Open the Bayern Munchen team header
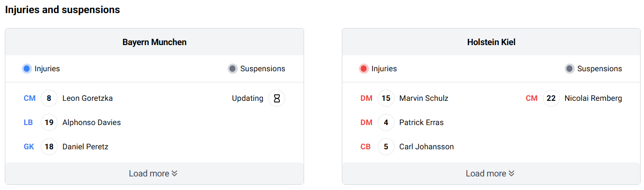The height and width of the screenshot is (190, 644). 154,42
